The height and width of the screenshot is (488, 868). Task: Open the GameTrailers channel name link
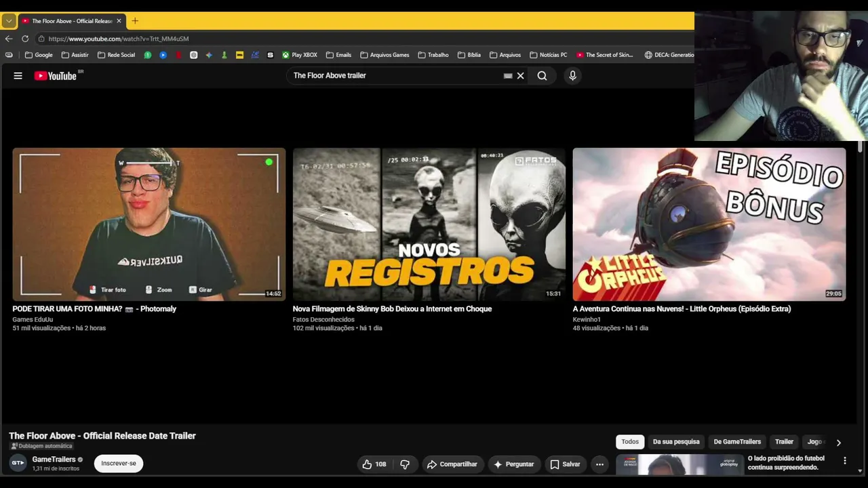point(54,460)
